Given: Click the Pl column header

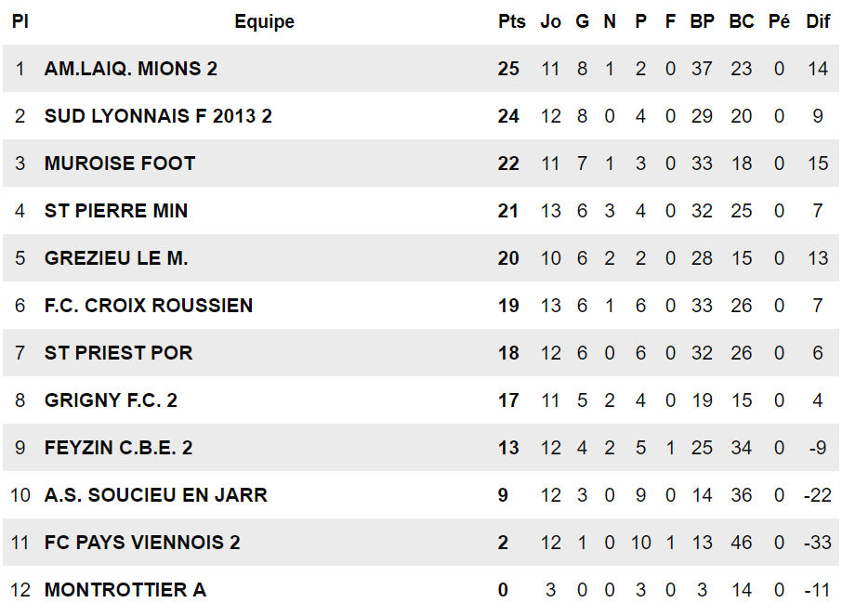Looking at the screenshot, I should click(x=20, y=21).
